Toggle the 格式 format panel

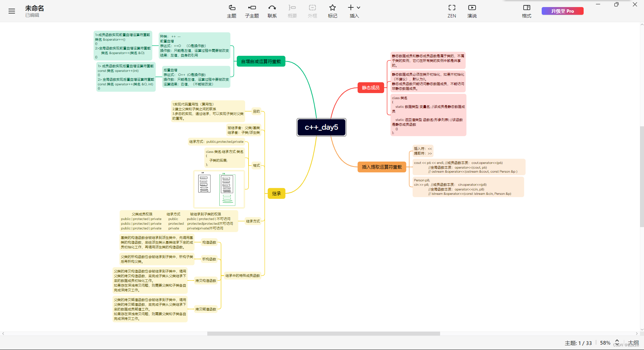point(527,11)
